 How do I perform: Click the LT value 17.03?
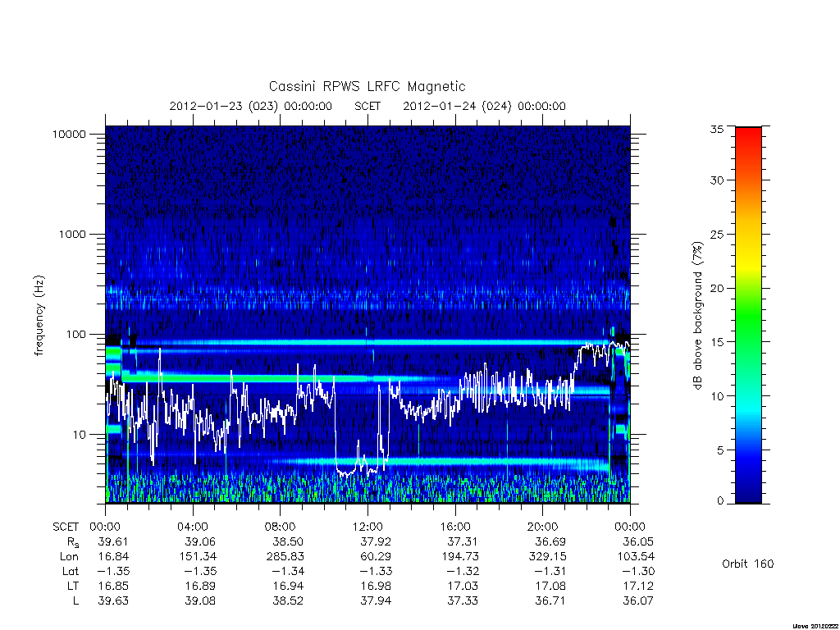463,586
